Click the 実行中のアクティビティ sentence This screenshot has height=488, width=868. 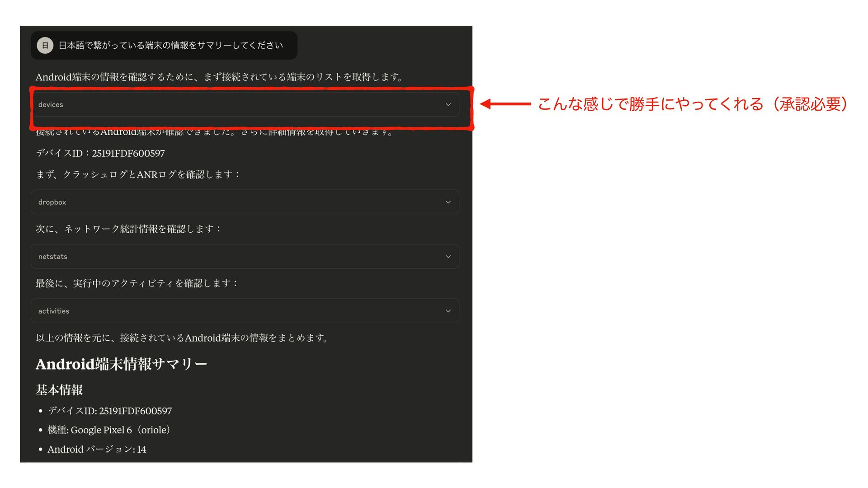point(137,283)
